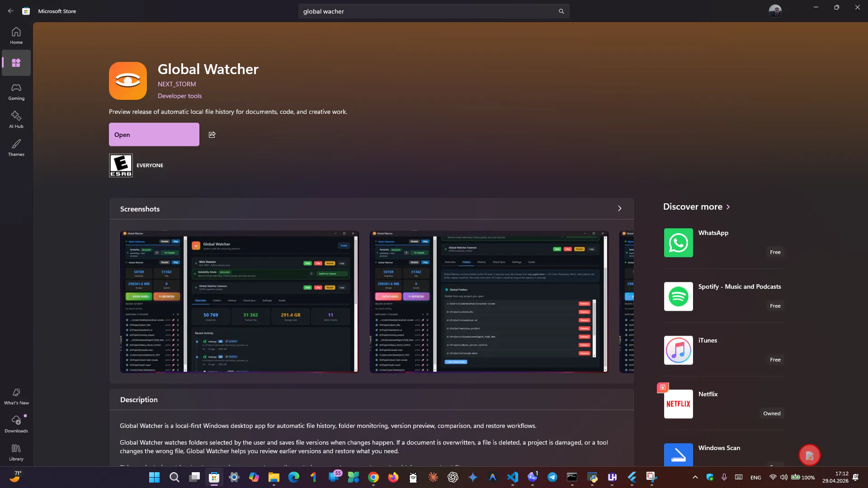Open the first Global Watcher screenshot
This screenshot has height=488, width=868.
pos(240,302)
